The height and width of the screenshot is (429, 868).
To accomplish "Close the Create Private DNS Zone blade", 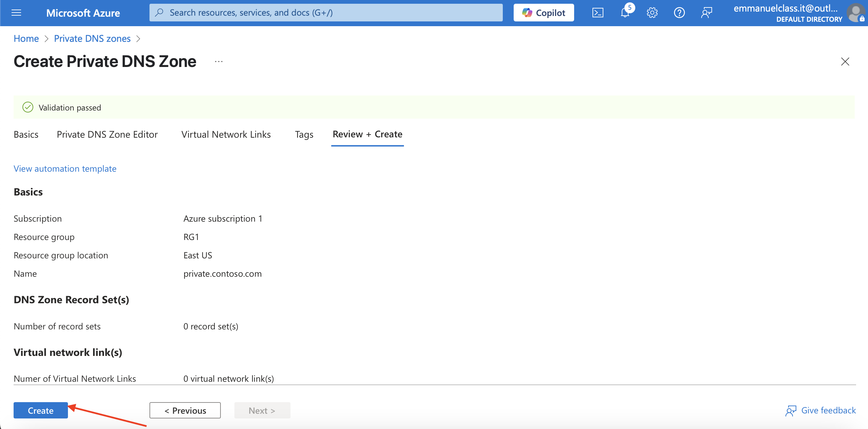I will coord(845,62).
